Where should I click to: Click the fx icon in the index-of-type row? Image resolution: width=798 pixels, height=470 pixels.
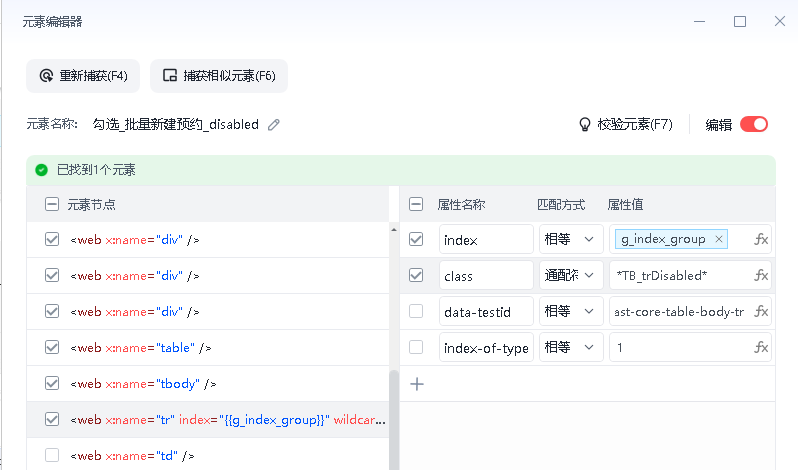coord(761,348)
